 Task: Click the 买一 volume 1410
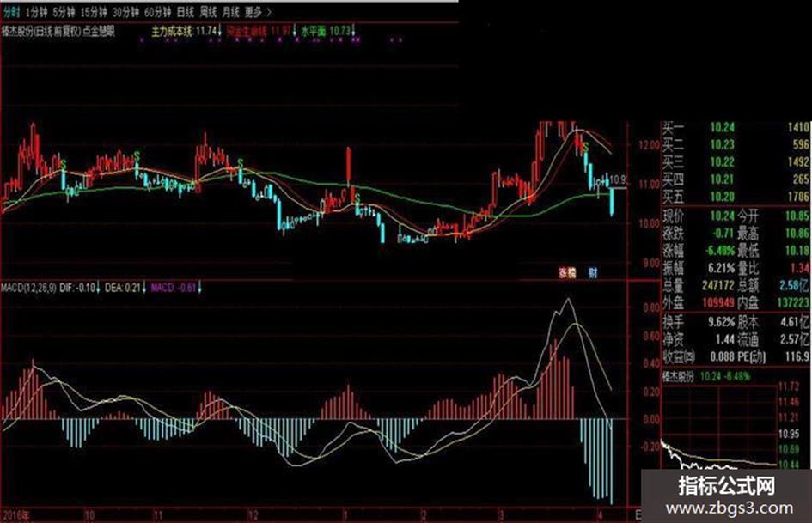pyautogui.click(x=798, y=127)
